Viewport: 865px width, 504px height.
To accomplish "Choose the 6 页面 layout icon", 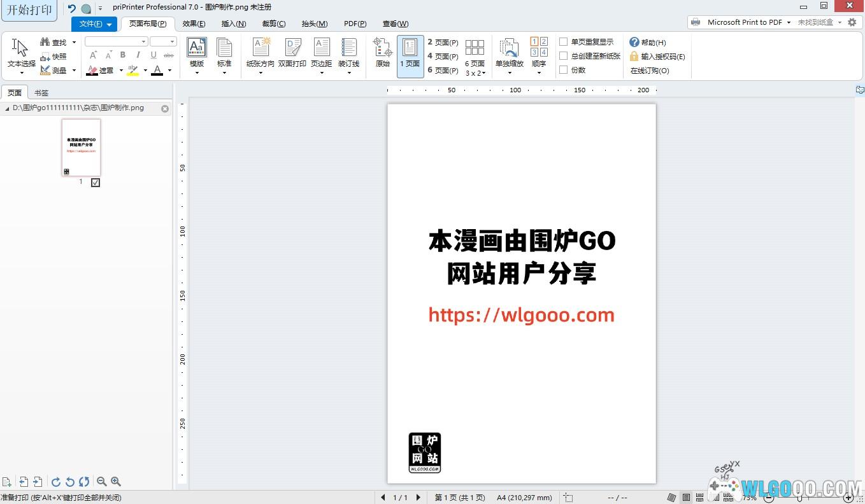I will (475, 48).
